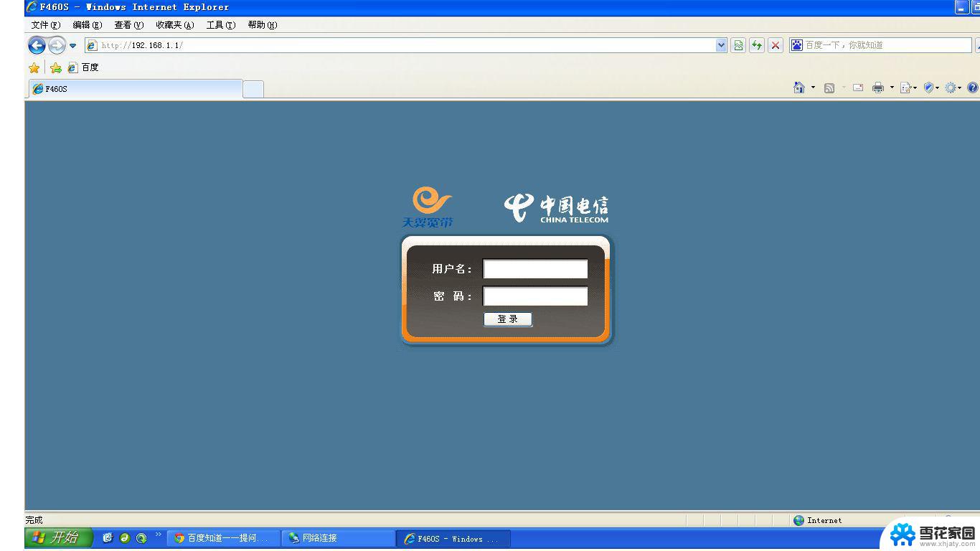Screen dimensions: 980x551
Task: Switch to 百度知道 Chrome taskbar window
Action: 224,538
